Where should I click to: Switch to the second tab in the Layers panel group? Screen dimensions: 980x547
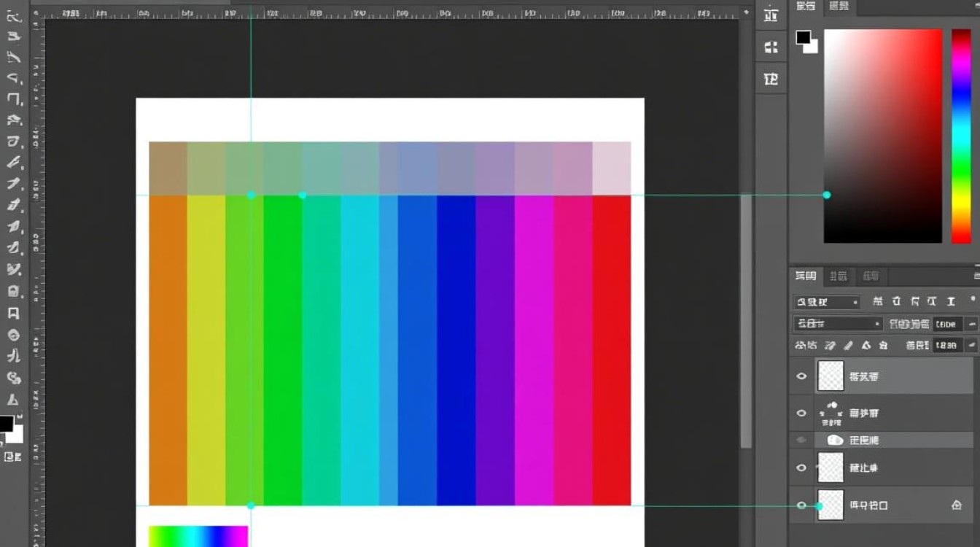[839, 276]
